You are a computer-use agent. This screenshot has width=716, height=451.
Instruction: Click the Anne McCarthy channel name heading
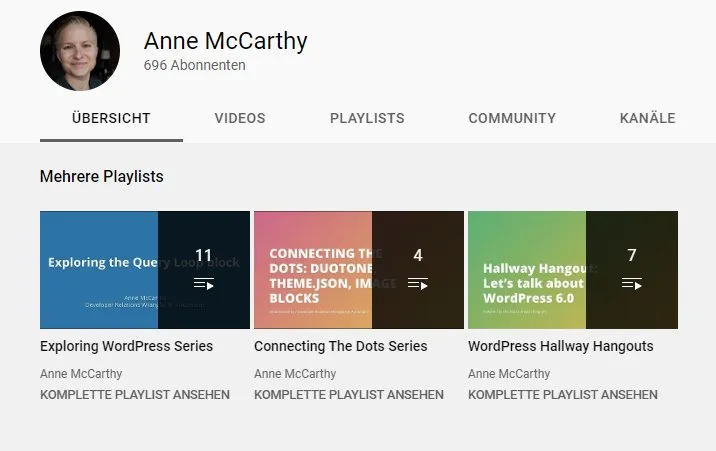pos(226,41)
